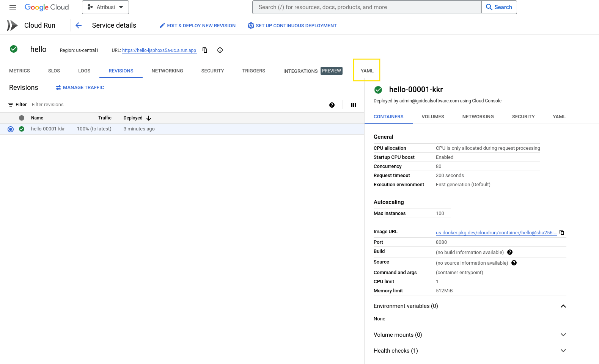Show help for Source information
The width and height of the screenshot is (599, 364).
(x=514, y=263)
